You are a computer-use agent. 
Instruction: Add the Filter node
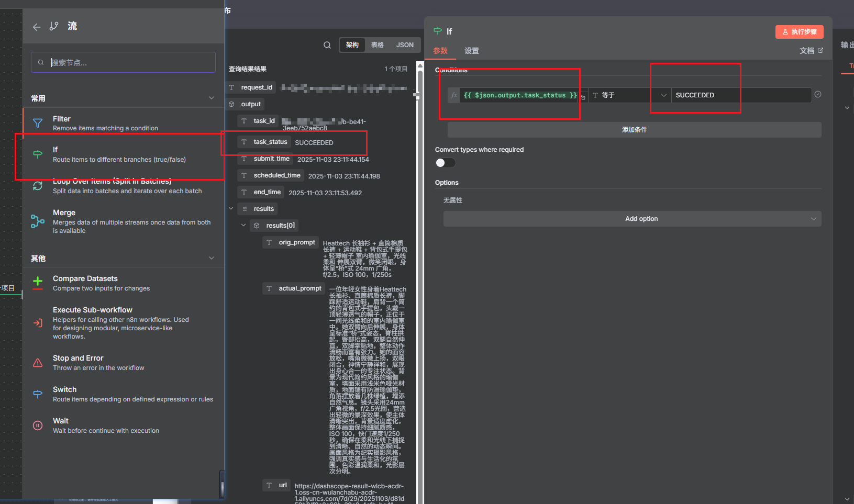tap(124, 124)
